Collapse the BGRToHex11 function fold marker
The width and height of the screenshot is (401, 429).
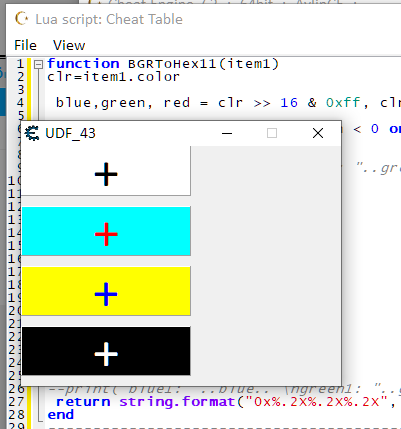coord(39,64)
